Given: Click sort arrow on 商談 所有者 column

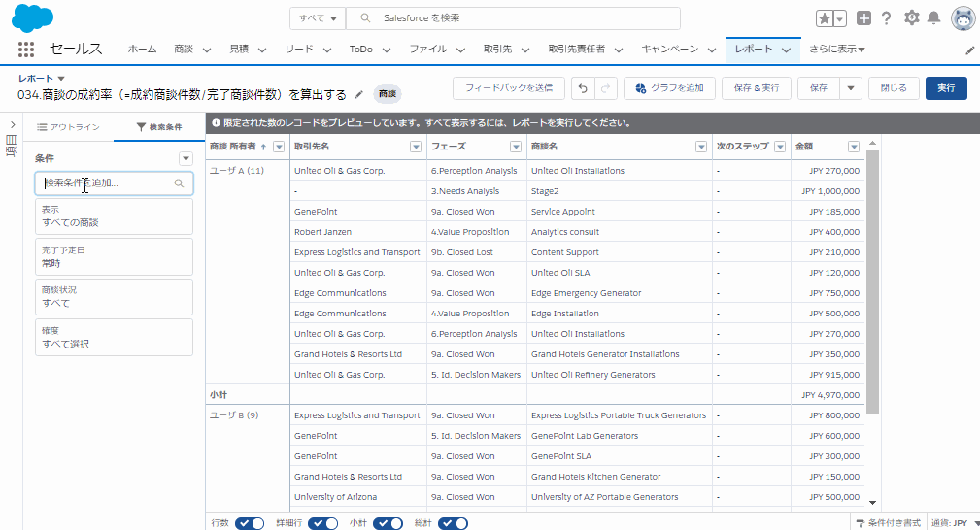Looking at the screenshot, I should (263, 147).
